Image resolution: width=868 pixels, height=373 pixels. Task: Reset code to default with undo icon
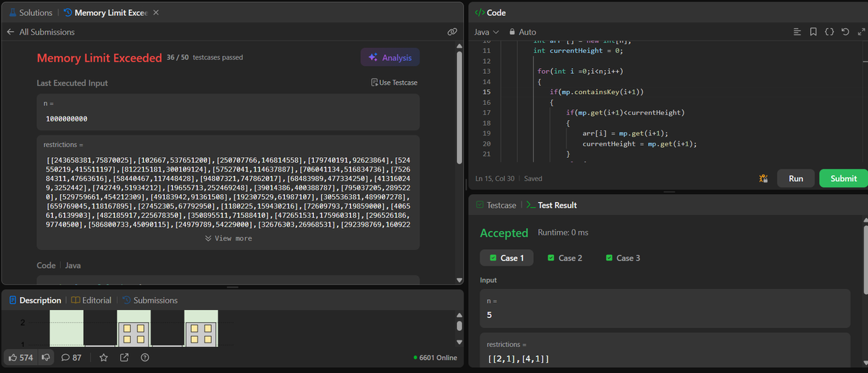click(845, 32)
